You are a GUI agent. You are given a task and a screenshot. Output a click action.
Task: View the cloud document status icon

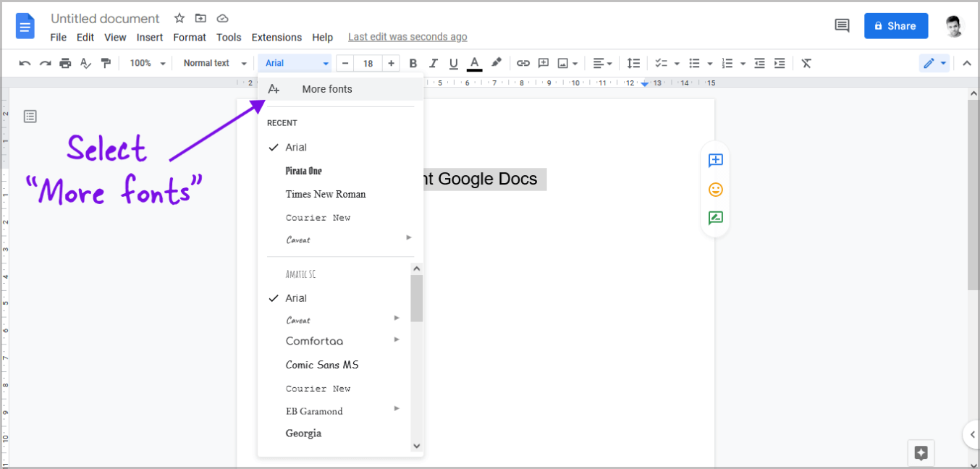coord(222,18)
